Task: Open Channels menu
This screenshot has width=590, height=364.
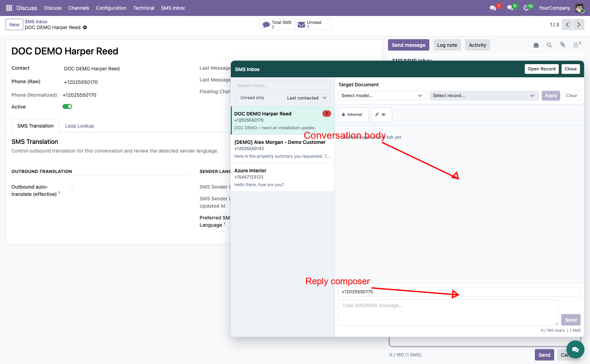Action: [79, 8]
